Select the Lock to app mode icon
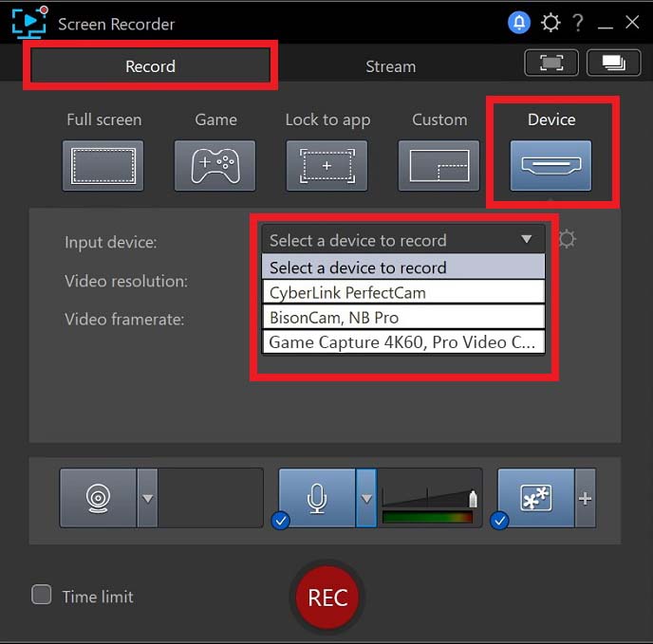 (x=326, y=166)
